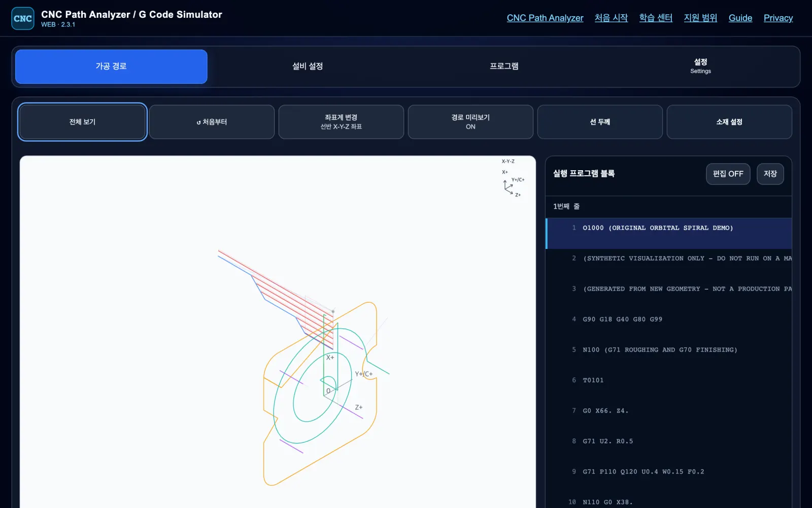812x508 pixels.
Task: Change coordinate system via 좌표계 변경
Action: point(341,122)
